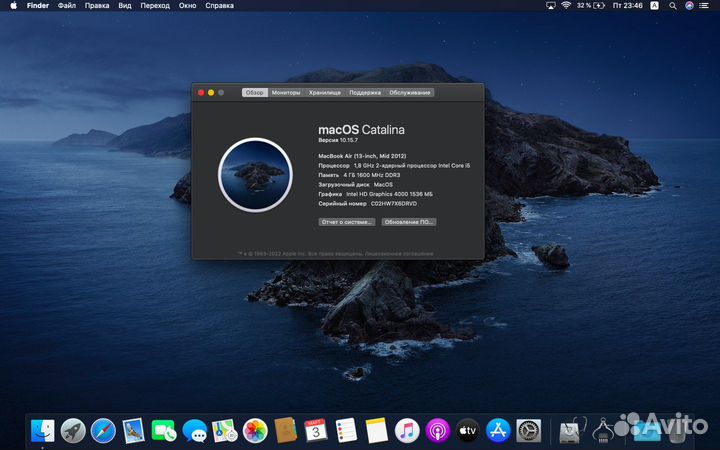This screenshot has width=720, height=450.
Task: Open App Store from the Dock
Action: (x=498, y=431)
